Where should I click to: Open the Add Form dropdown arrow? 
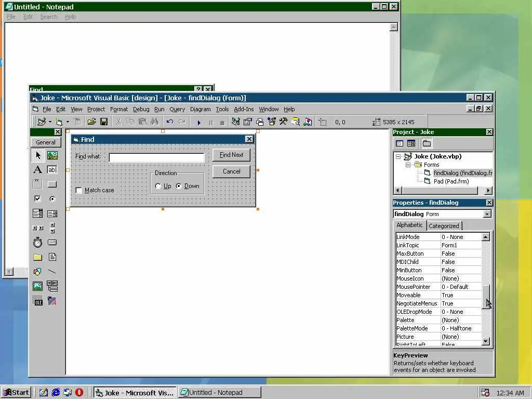(68, 122)
